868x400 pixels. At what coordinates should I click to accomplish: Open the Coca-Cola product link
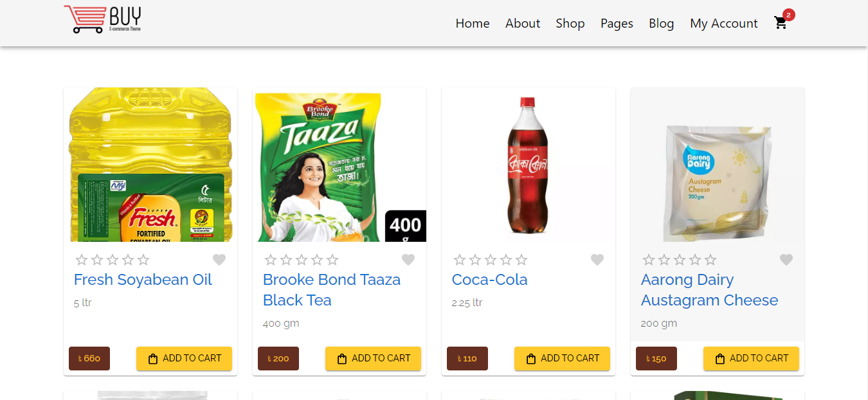click(489, 279)
